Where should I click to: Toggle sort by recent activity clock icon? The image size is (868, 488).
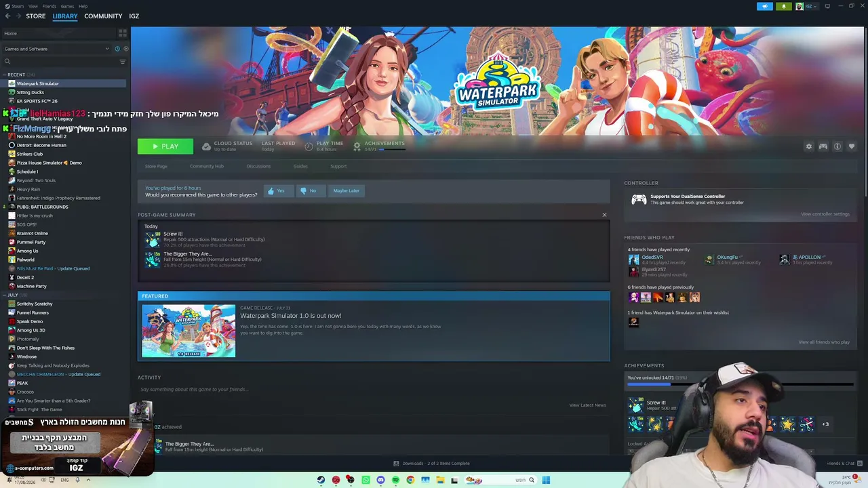(x=117, y=49)
